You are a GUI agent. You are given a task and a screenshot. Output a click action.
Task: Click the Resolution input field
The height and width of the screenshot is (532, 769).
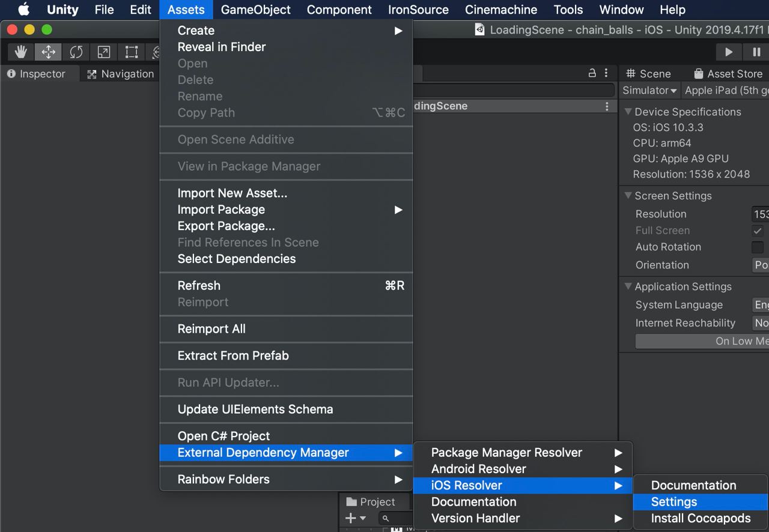(761, 214)
